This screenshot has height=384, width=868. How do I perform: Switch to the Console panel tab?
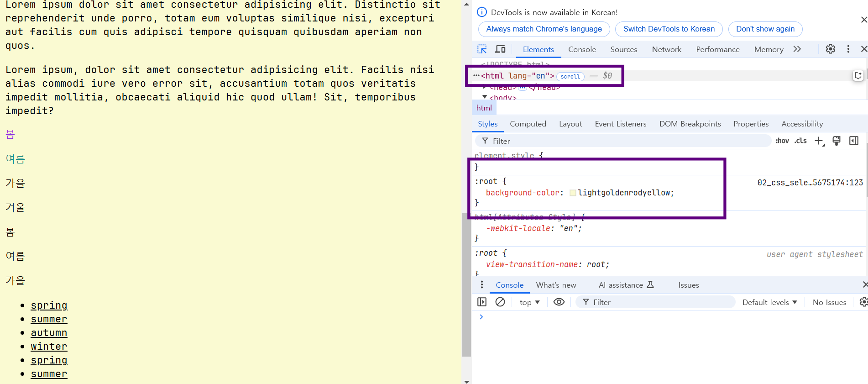[582, 49]
